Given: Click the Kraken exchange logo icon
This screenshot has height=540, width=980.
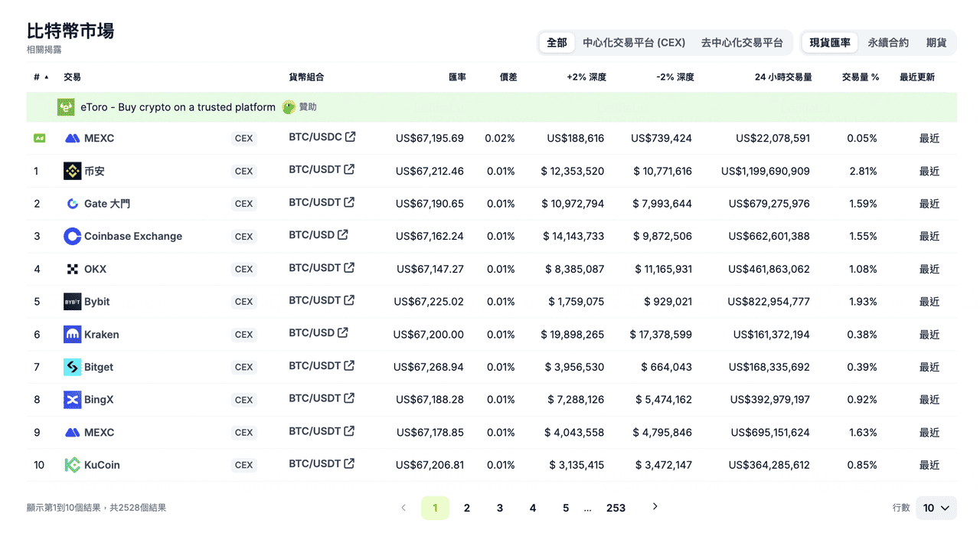Looking at the screenshot, I should (x=72, y=335).
